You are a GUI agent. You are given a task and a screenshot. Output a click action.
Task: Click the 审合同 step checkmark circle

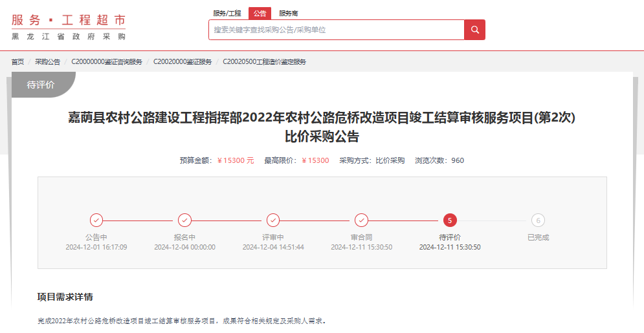tap(362, 220)
